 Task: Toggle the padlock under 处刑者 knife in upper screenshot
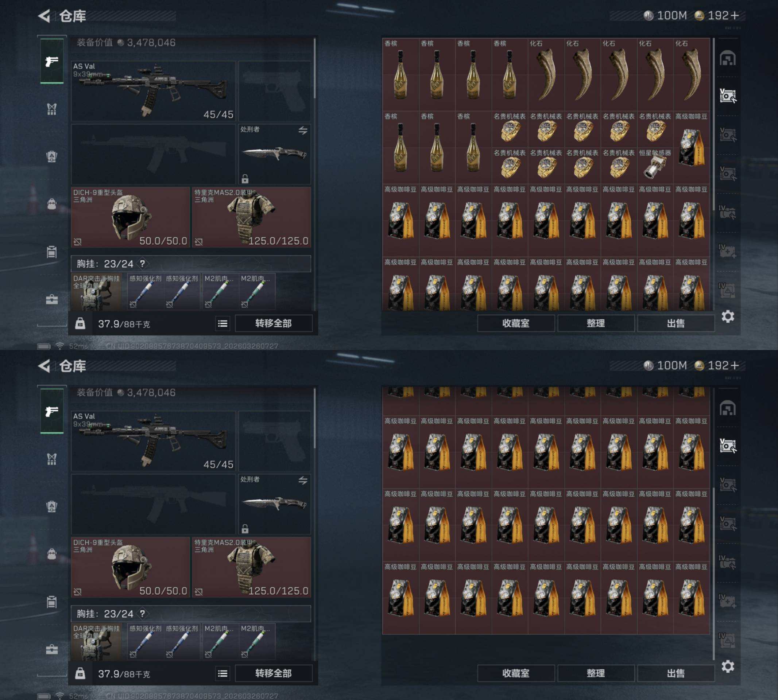tap(245, 178)
